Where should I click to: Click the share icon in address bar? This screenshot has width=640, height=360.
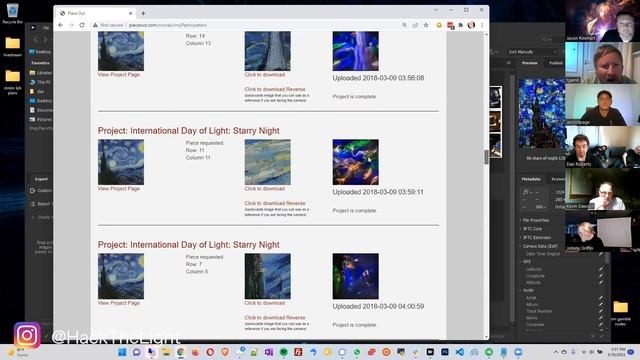pyautogui.click(x=415, y=25)
